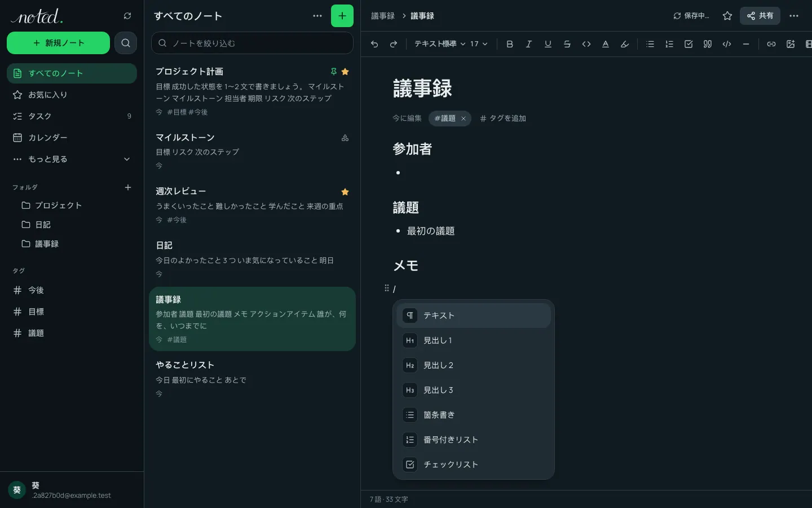Click the block drag handle beside the slash
Screen dimensions: 812x508
click(386, 288)
